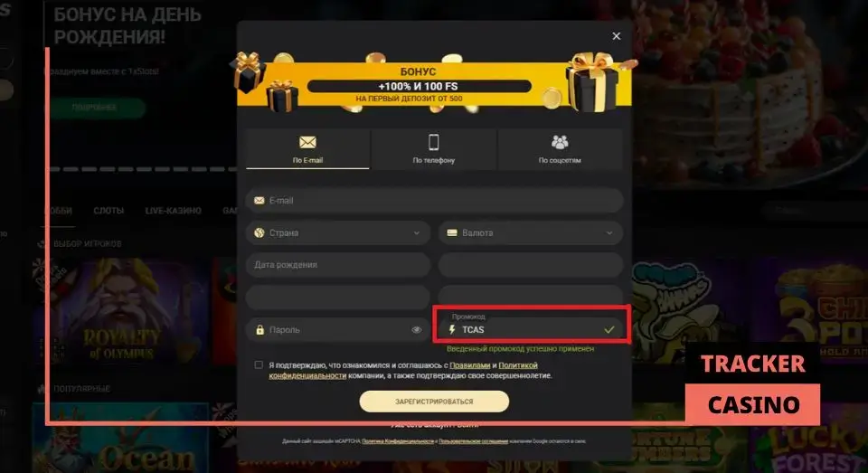Expand the Страна country dropdown
The image size is (868, 473).
[337, 232]
